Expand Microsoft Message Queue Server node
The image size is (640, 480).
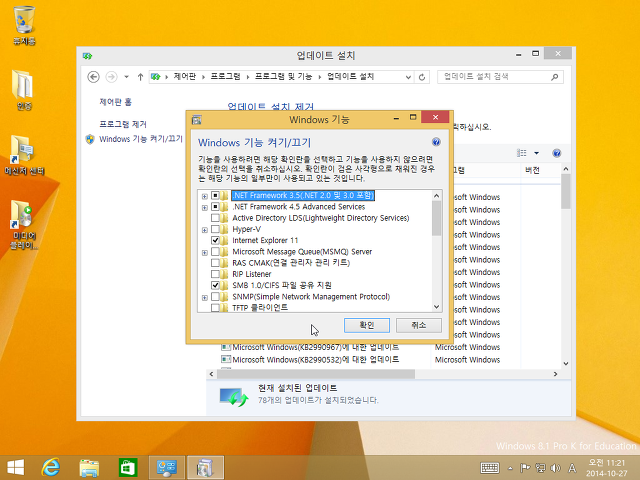point(204,253)
